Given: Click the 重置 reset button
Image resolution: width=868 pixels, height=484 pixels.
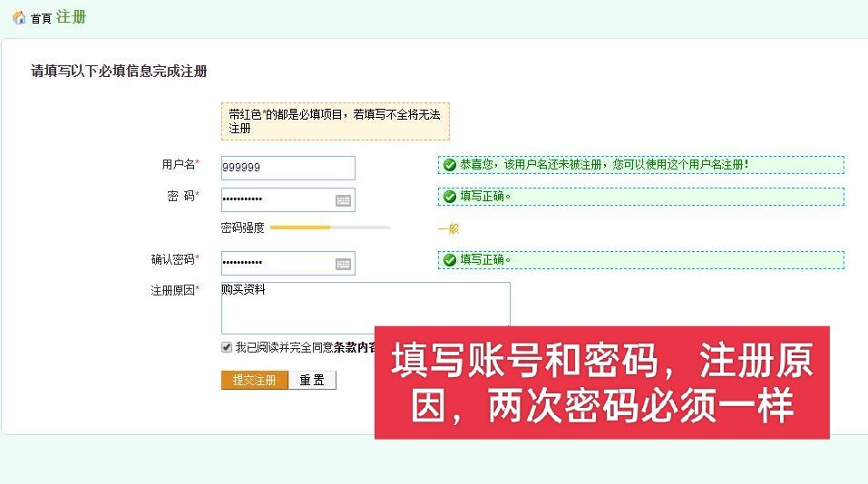Looking at the screenshot, I should pyautogui.click(x=312, y=380).
